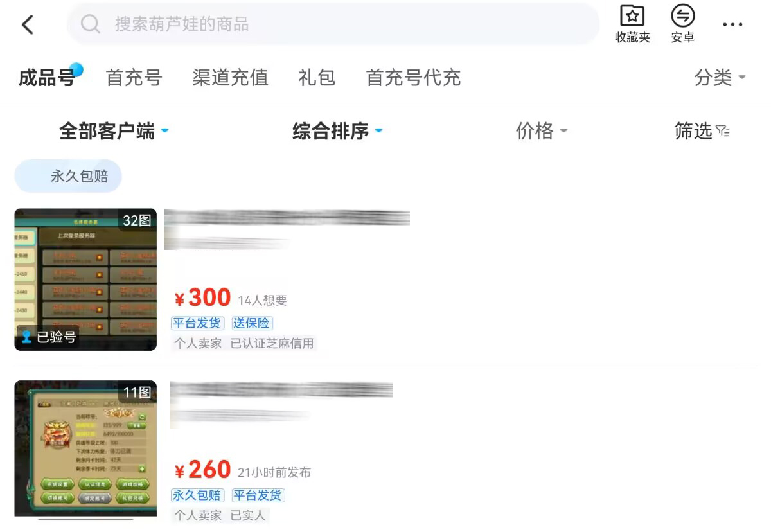Click the search magnifier icon
771x532 pixels.
pyautogui.click(x=91, y=24)
